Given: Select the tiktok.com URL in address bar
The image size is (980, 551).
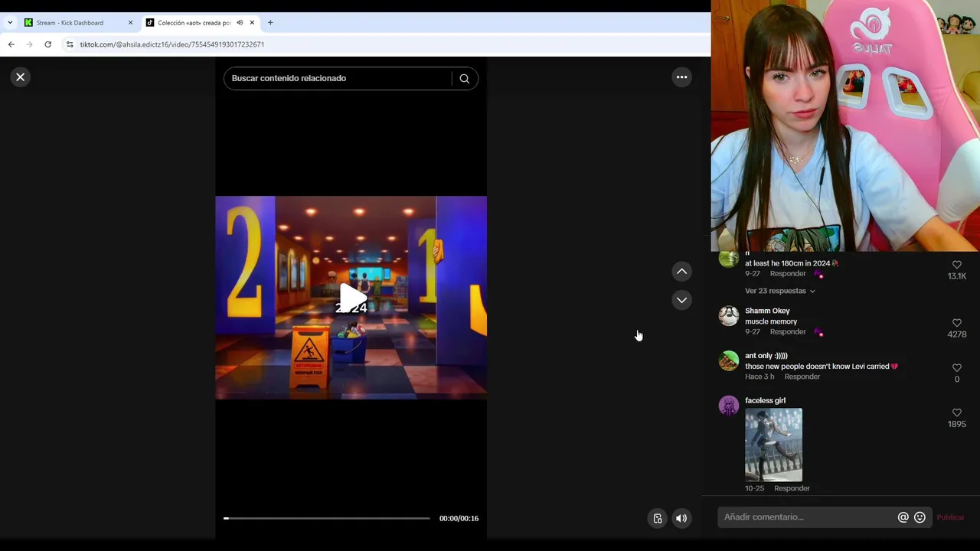Looking at the screenshot, I should [x=172, y=44].
